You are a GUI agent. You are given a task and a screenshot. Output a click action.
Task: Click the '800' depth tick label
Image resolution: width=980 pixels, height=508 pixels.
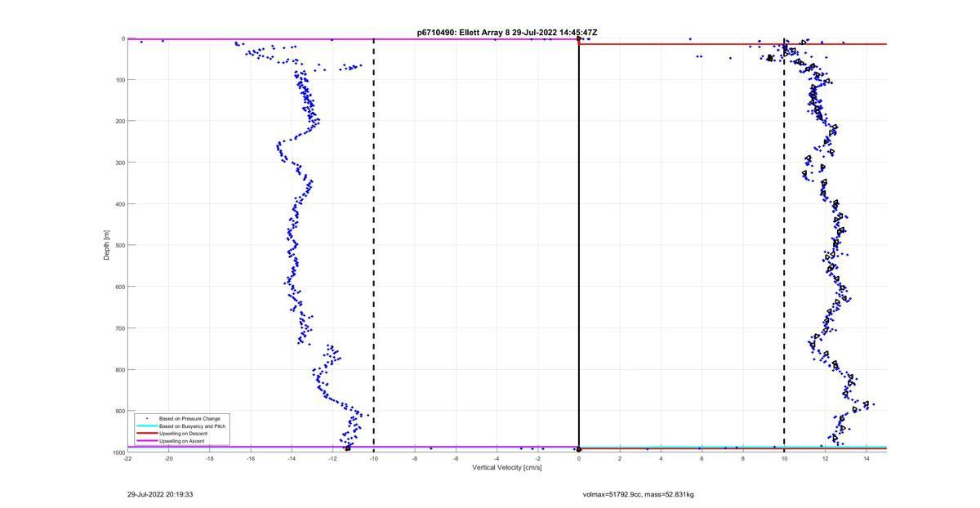click(x=119, y=370)
